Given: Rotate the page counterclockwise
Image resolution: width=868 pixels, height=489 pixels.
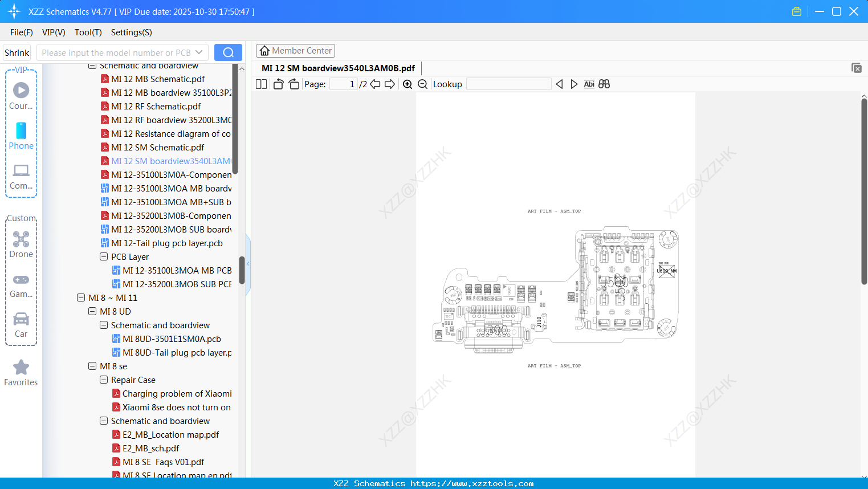Looking at the screenshot, I should click(278, 84).
